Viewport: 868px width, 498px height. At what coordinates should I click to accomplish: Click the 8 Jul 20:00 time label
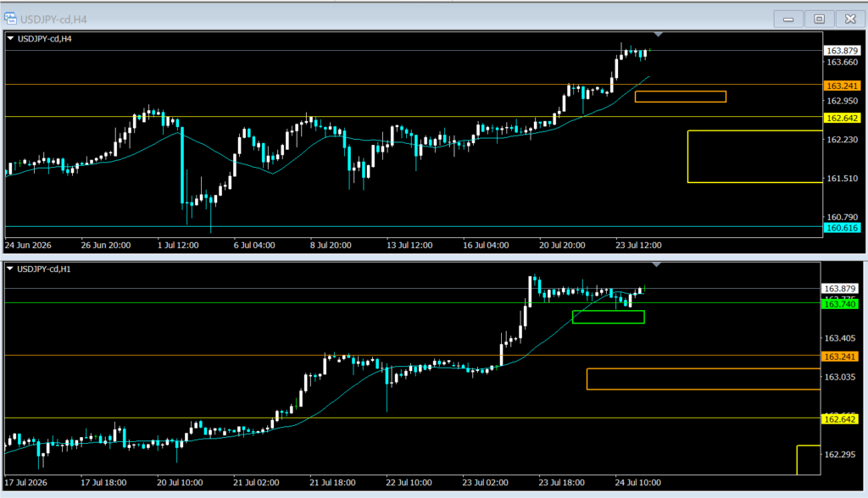click(331, 245)
